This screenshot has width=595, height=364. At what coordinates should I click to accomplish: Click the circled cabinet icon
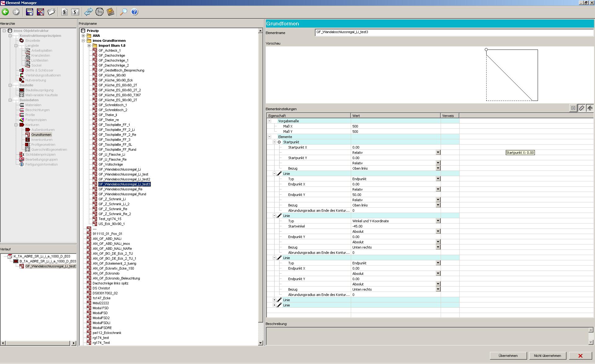tap(99, 12)
